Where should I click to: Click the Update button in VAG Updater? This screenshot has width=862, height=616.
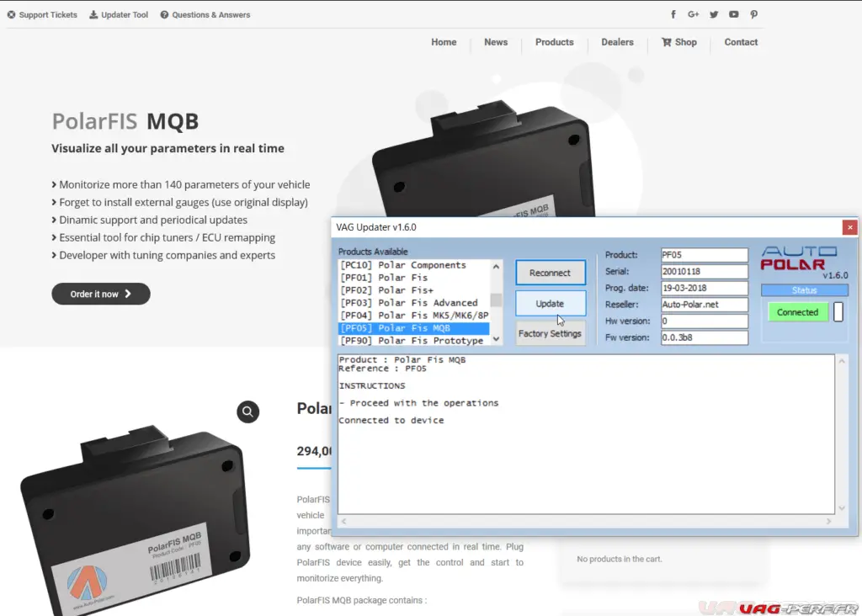(x=551, y=303)
